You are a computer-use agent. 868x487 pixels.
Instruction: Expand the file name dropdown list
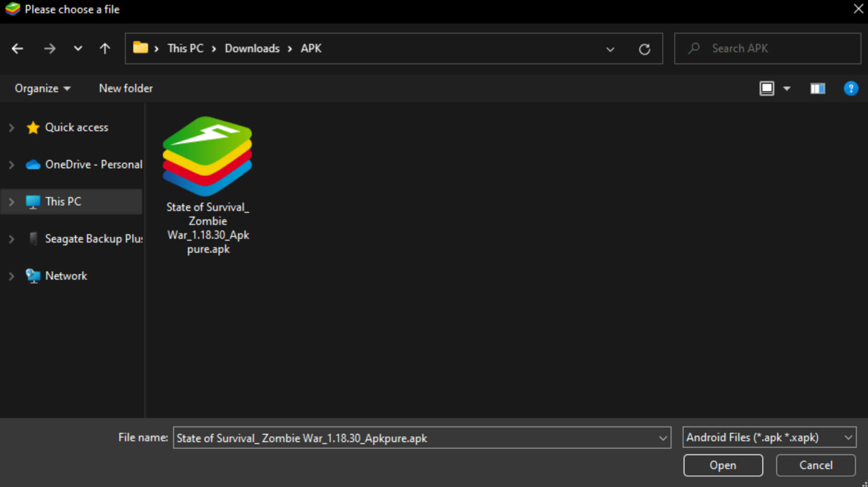point(663,438)
